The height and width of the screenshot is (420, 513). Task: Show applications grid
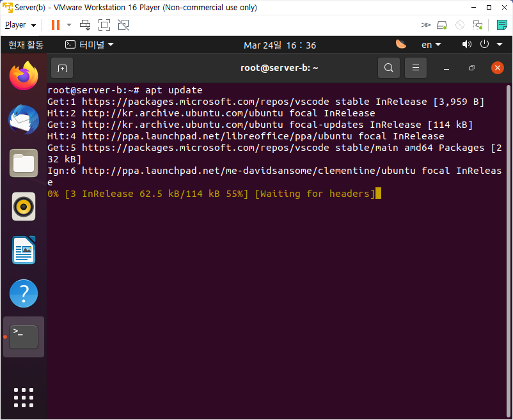(24, 398)
